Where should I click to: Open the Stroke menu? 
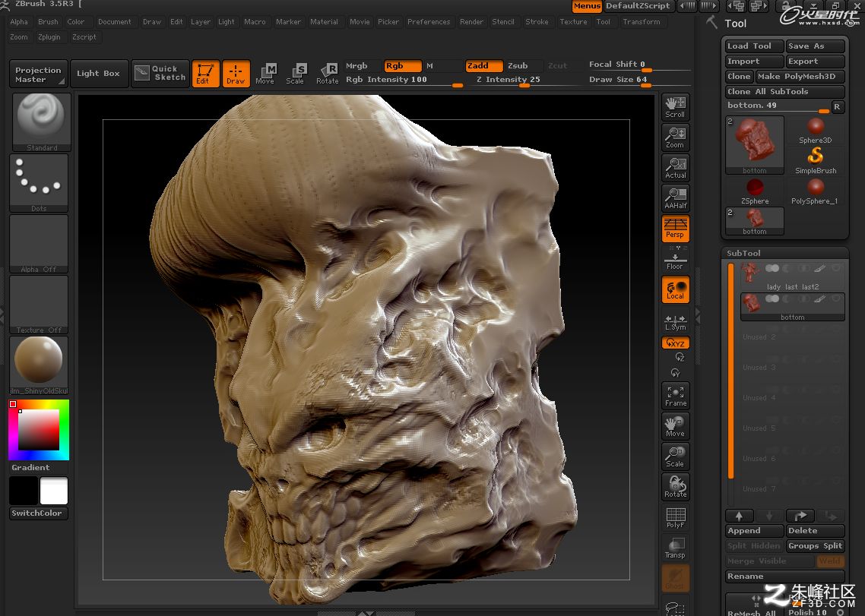(537, 22)
